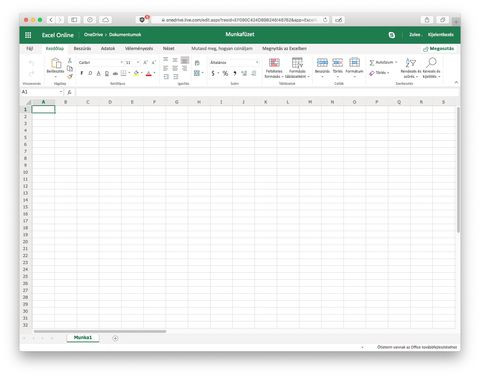Add a new sheet with the plus icon
480x377 pixels.
coord(115,338)
